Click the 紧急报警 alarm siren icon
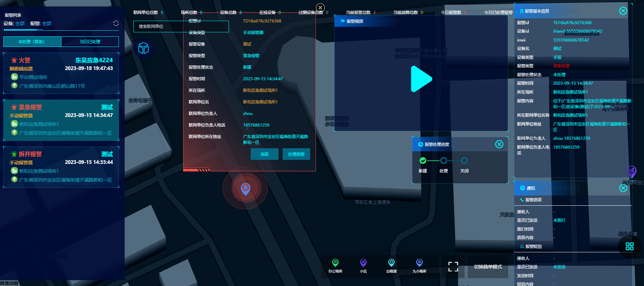The width and height of the screenshot is (644, 286). [14, 107]
